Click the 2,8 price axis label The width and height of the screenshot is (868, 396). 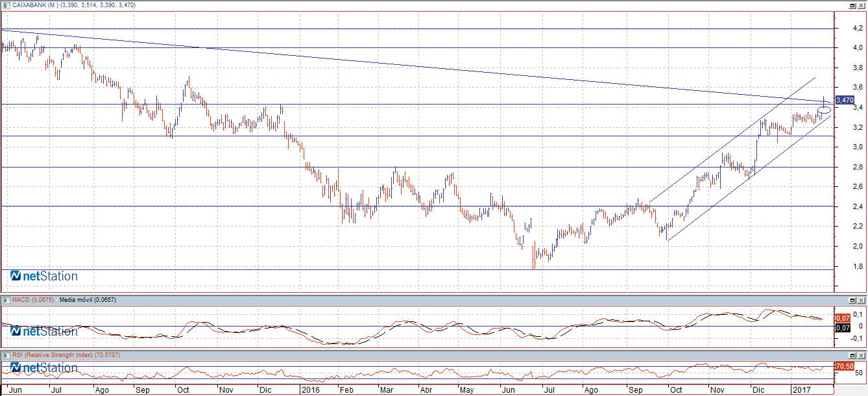pyautogui.click(x=858, y=167)
